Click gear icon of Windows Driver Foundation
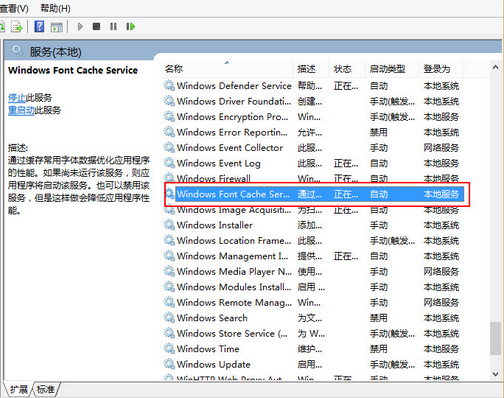Image resolution: width=504 pixels, height=398 pixels. 169,101
